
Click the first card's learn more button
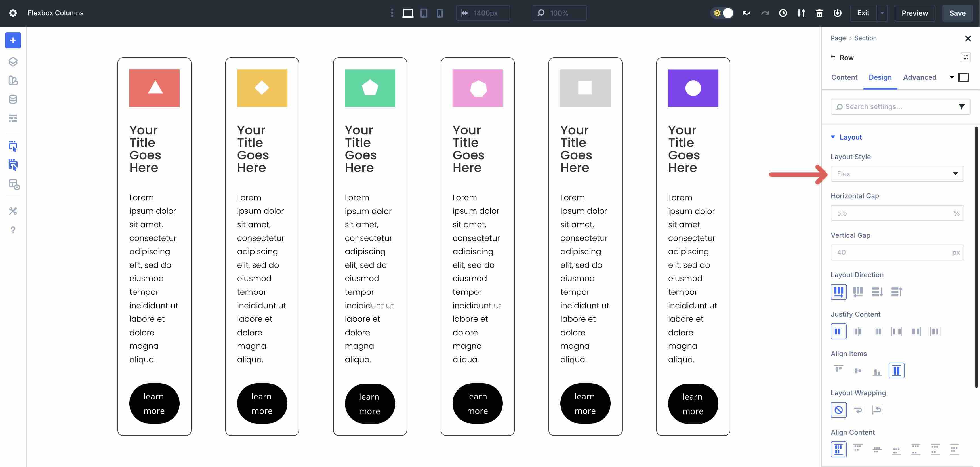click(154, 403)
